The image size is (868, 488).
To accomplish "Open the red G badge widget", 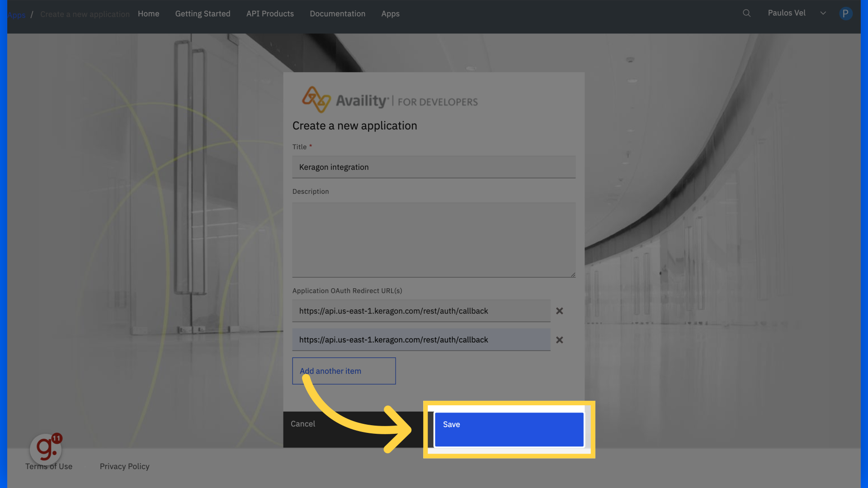I will click(x=46, y=449).
